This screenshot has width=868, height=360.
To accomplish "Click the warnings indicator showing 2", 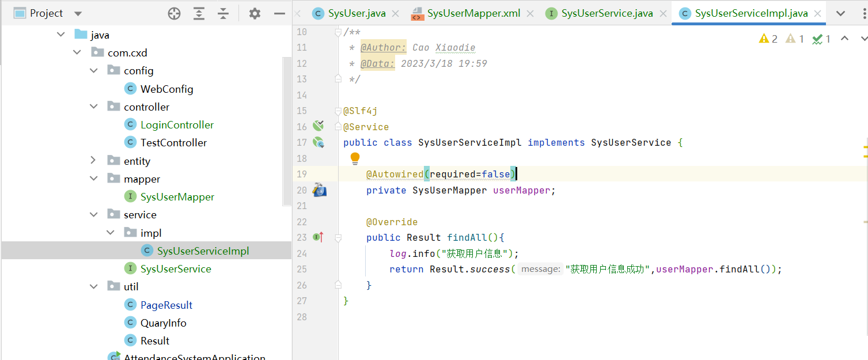I will [x=768, y=39].
